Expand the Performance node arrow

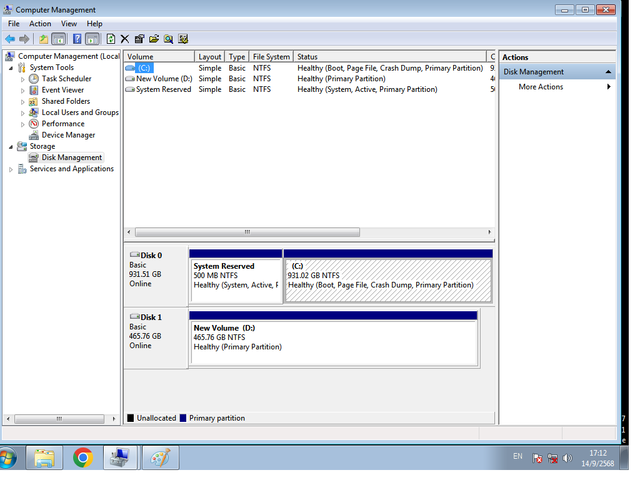23,124
